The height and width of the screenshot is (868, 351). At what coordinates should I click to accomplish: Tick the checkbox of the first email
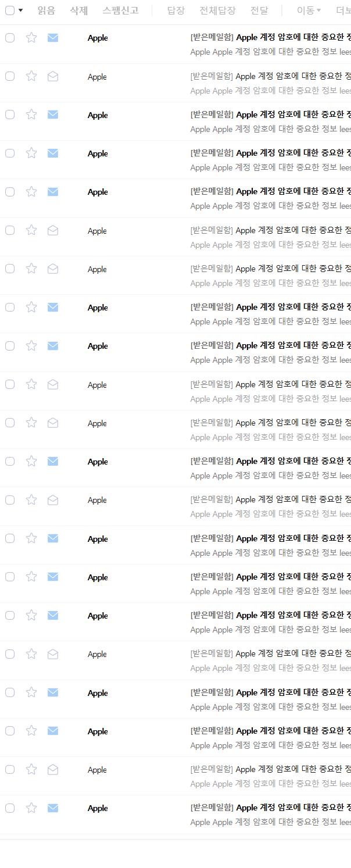[x=10, y=38]
